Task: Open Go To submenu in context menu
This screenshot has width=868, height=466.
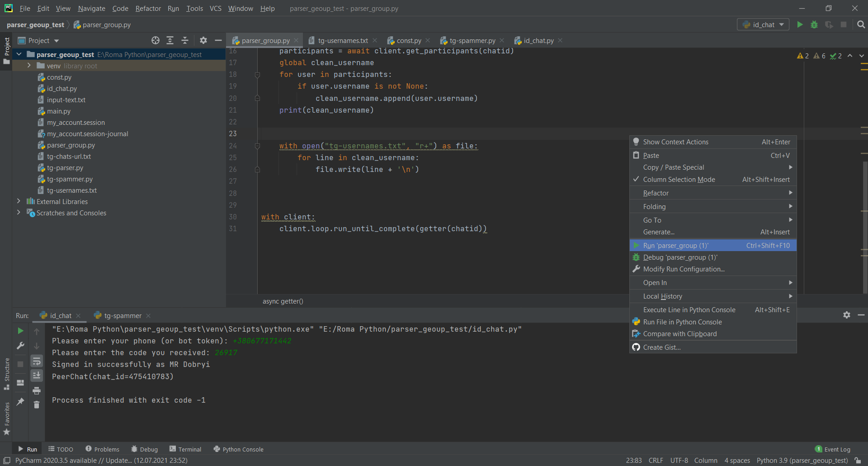Action: 713,220
